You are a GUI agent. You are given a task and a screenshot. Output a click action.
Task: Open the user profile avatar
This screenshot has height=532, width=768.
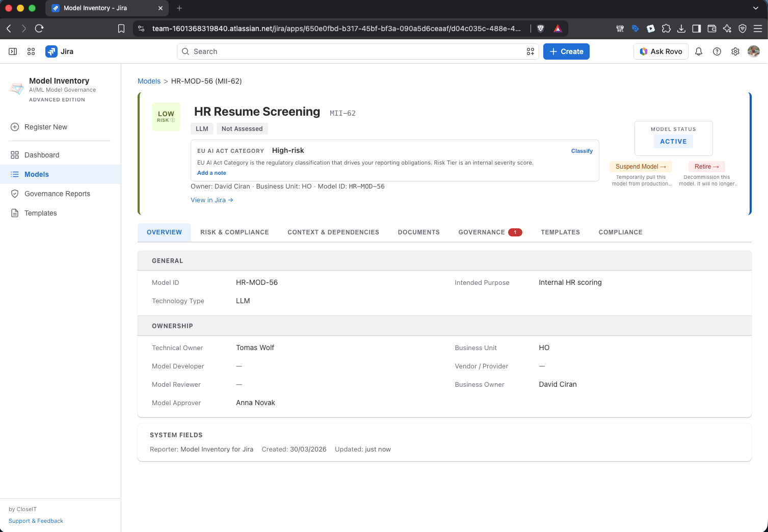(754, 51)
